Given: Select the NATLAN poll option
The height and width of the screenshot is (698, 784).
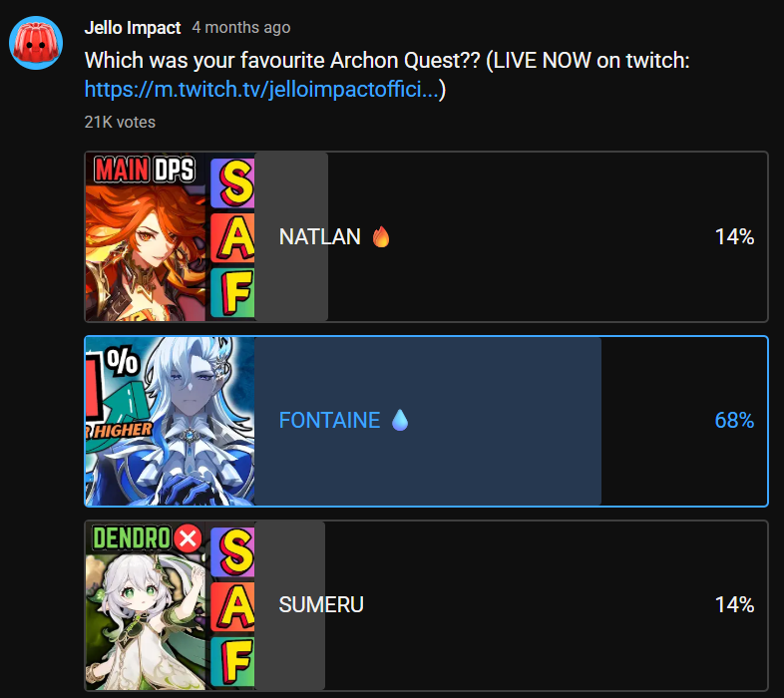Looking at the screenshot, I should [426, 236].
